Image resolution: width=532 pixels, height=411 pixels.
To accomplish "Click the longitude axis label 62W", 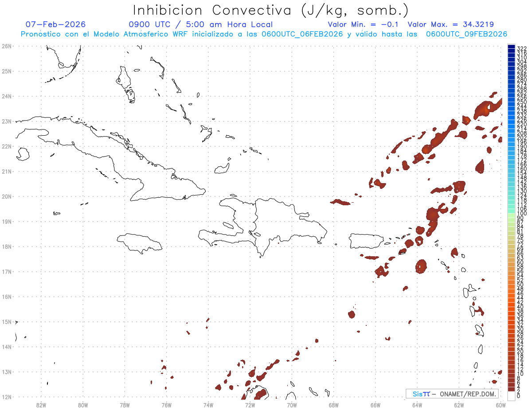I will [x=459, y=405].
